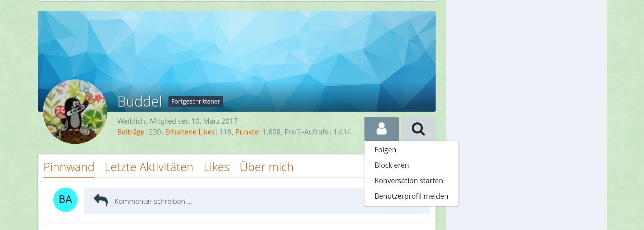Start a conversation via Konversation starten

pyautogui.click(x=408, y=181)
